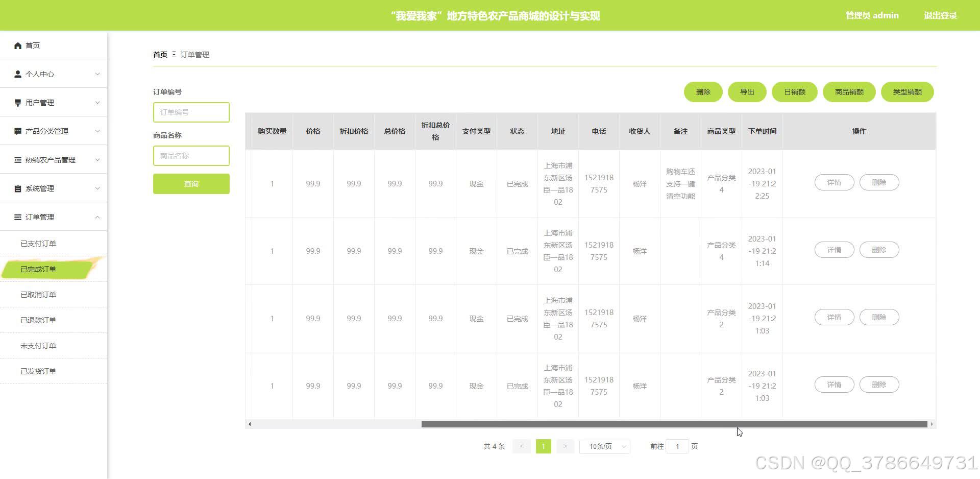Open 已支付订单 submenu item
The width and height of the screenshot is (980, 479).
click(54, 244)
